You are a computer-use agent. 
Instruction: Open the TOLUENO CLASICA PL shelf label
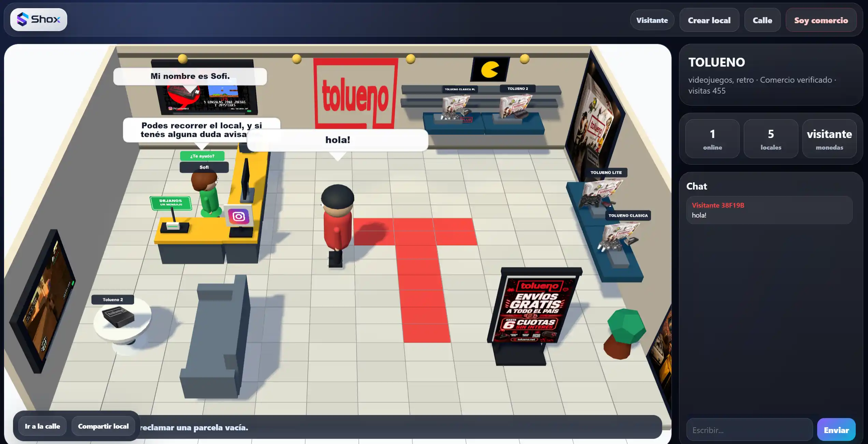pyautogui.click(x=460, y=89)
